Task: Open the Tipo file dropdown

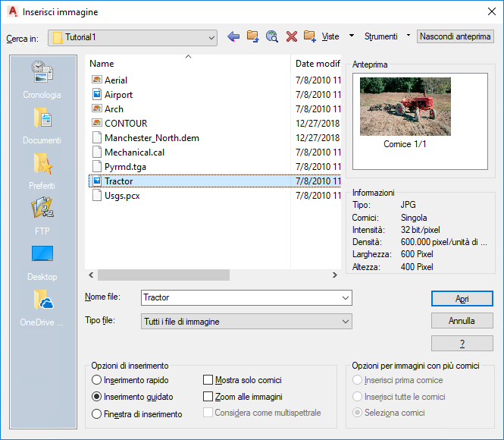Action: [x=246, y=322]
